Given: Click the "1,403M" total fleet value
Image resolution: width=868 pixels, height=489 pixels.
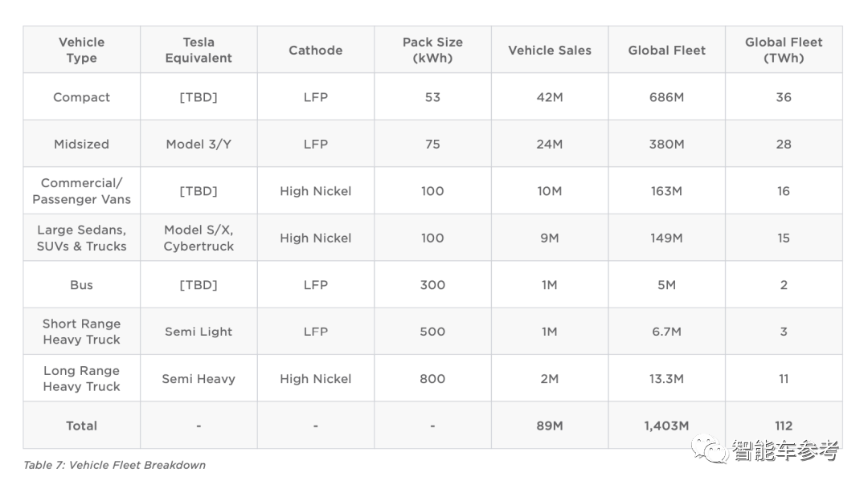Looking at the screenshot, I should click(x=666, y=426).
